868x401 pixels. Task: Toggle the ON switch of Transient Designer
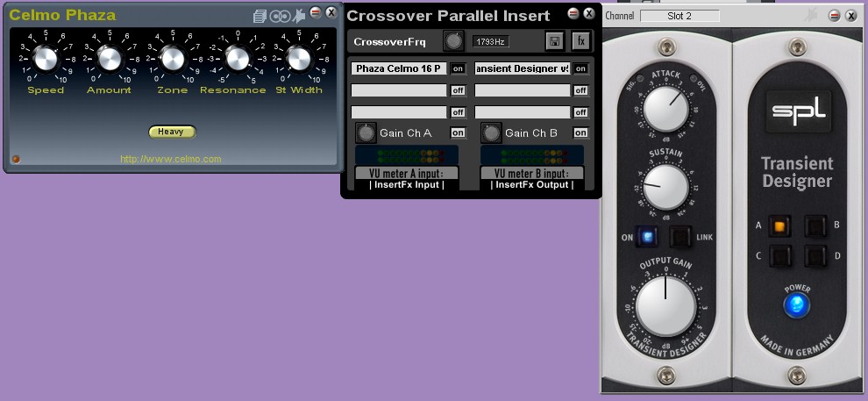click(648, 237)
